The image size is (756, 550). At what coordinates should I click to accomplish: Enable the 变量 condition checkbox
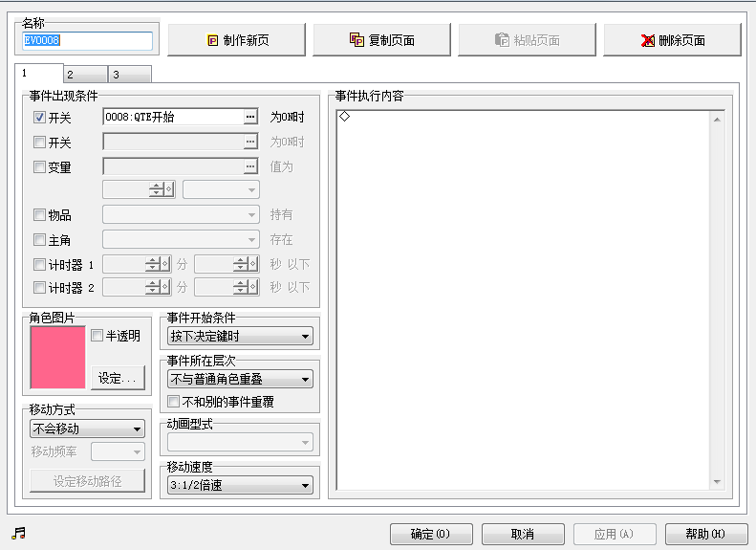39,167
